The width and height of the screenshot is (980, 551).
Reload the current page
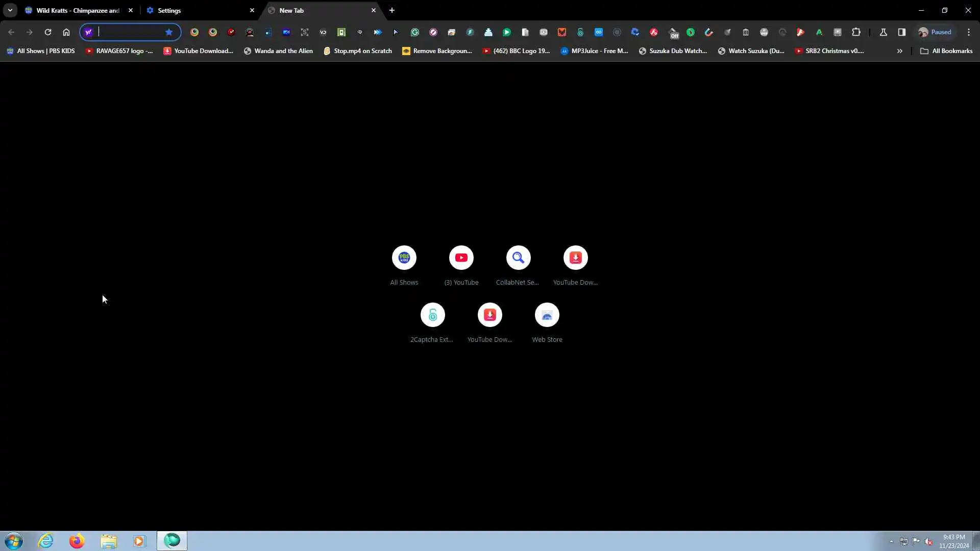48,32
